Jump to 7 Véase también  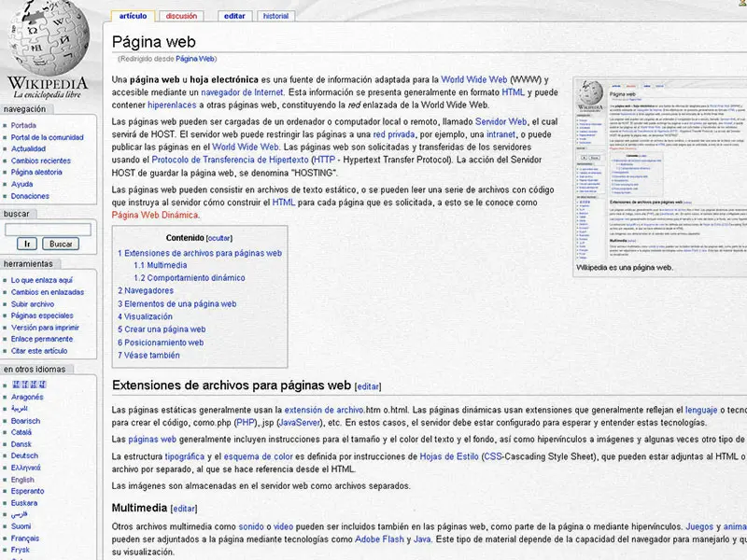(148, 356)
